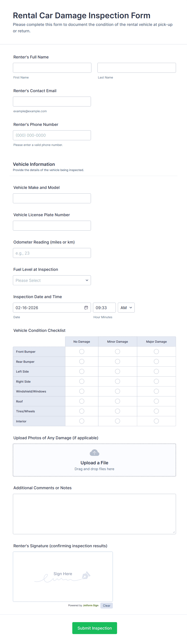Viewport: 187px width, 644px height.
Task: Click the pen icon in signature box
Action: coord(86,575)
